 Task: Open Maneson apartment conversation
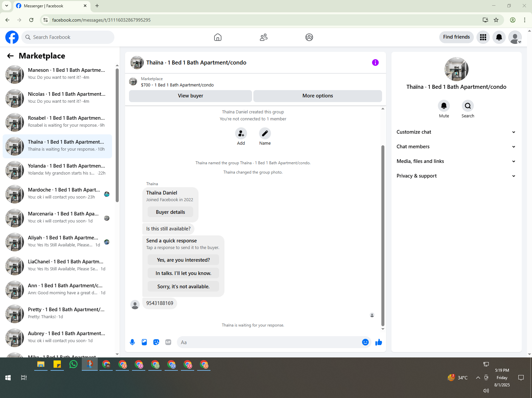(57, 74)
